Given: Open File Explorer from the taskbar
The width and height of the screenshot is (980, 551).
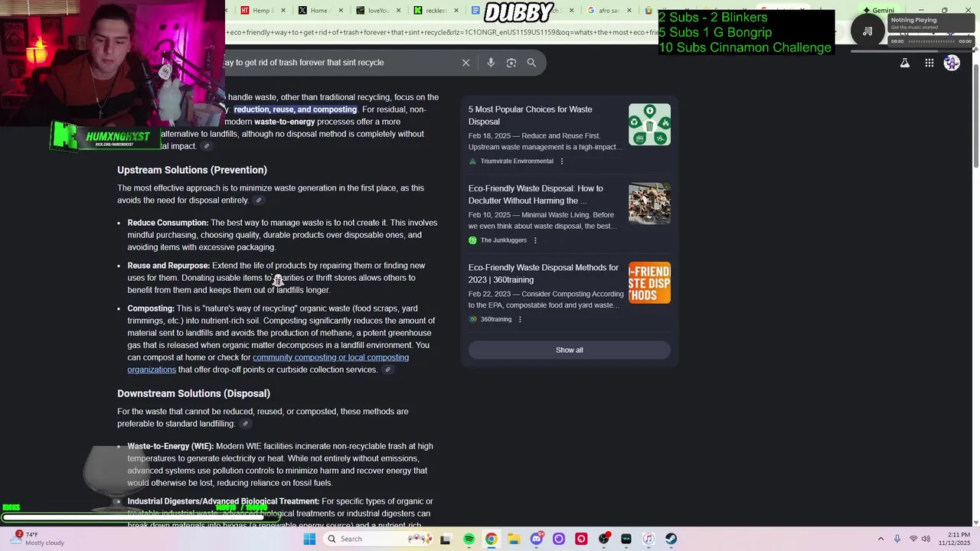Looking at the screenshot, I should tap(514, 539).
